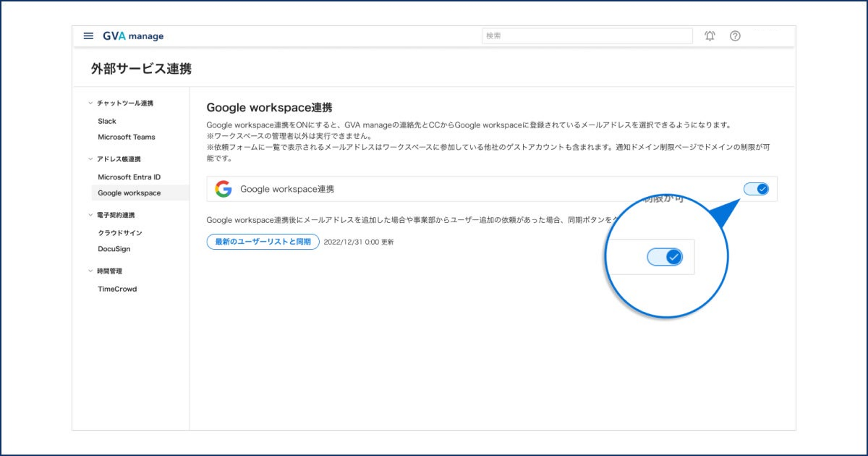Select TimeCrowd under 時間管理

117,289
